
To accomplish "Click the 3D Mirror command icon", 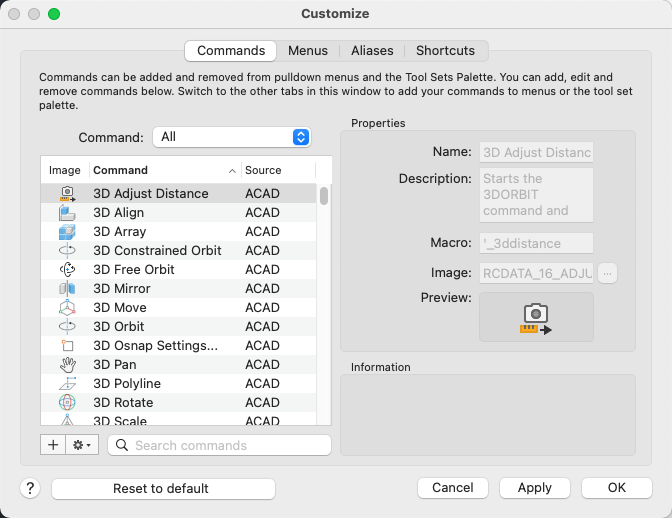I will (67, 289).
